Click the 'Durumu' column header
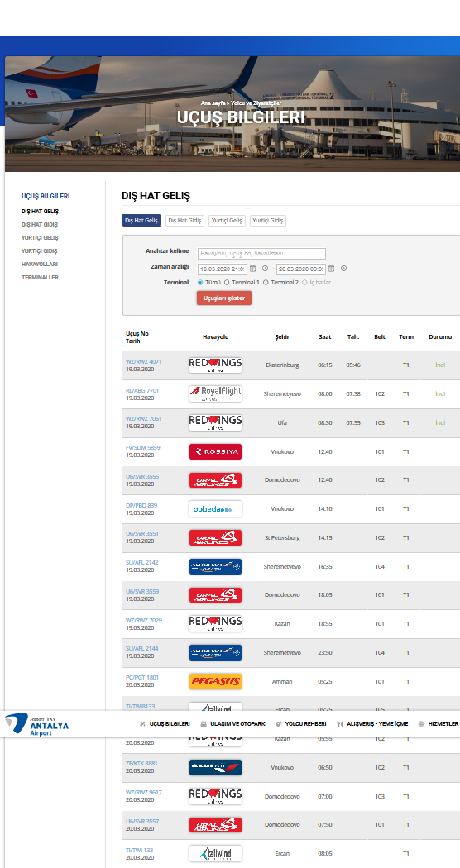460x868 pixels. tap(441, 336)
